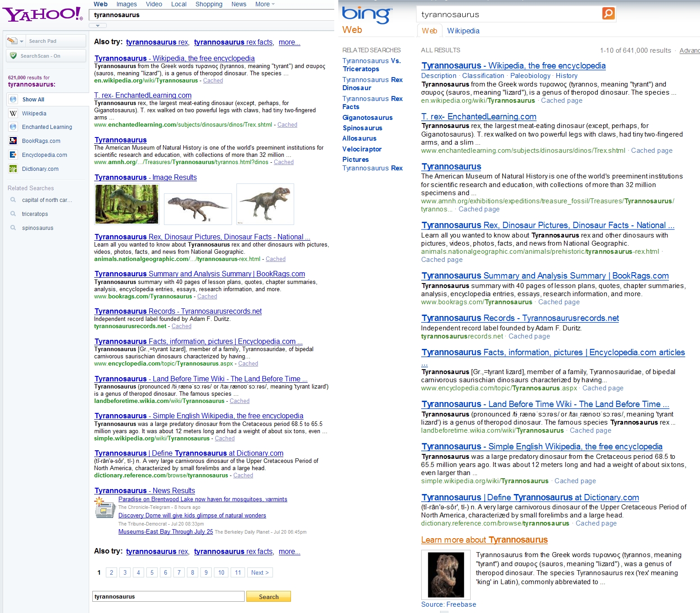Go to results page 11 in Yahoo
700x613 pixels.
[238, 572]
